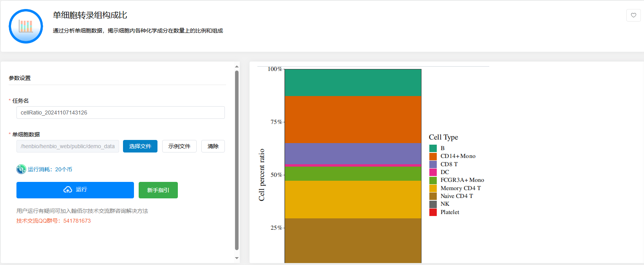The width and height of the screenshot is (644, 265).
Task: Click the NK legend swatch
Action: click(433, 204)
